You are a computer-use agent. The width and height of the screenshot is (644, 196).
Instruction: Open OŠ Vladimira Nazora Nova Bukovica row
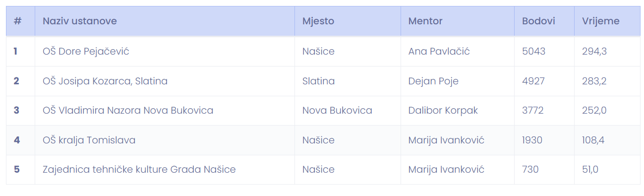click(x=323, y=110)
